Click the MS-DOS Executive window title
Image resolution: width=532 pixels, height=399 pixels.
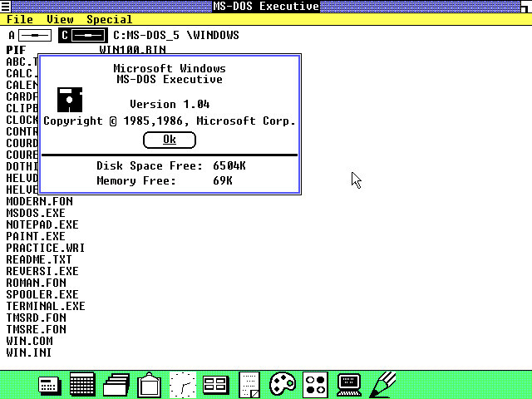[x=266, y=6]
